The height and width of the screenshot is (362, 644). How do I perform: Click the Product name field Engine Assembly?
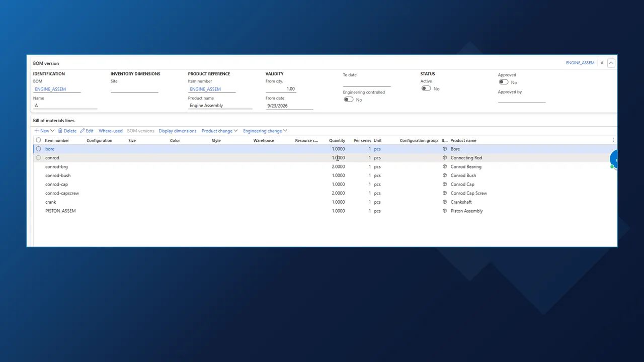point(220,106)
